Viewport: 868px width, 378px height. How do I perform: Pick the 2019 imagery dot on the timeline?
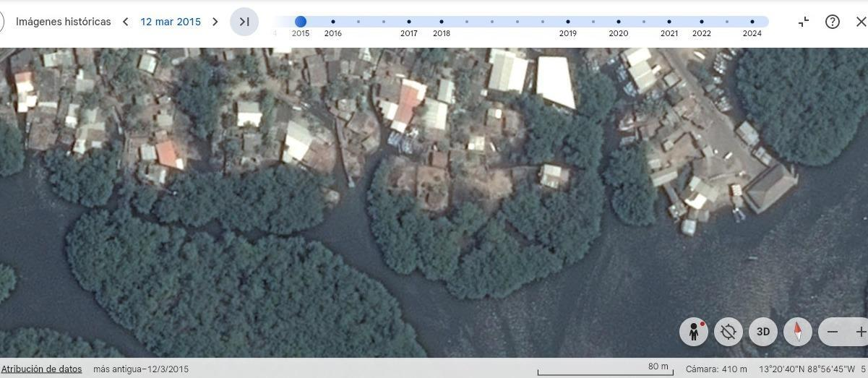click(568, 22)
